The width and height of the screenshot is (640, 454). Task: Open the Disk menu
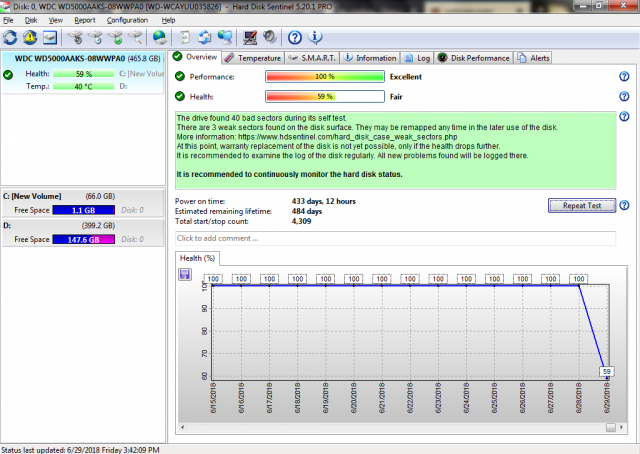point(31,20)
